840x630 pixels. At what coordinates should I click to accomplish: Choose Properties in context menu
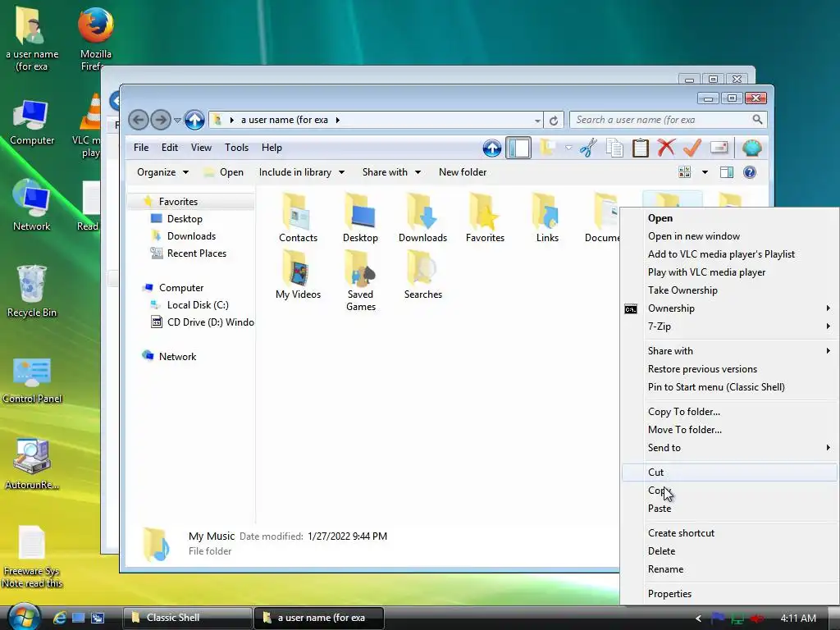(669, 594)
